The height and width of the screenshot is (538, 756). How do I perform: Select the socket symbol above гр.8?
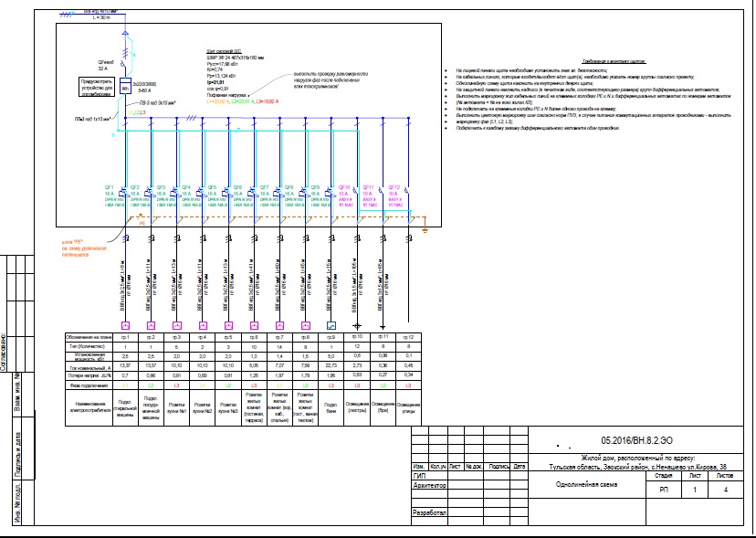coord(305,326)
